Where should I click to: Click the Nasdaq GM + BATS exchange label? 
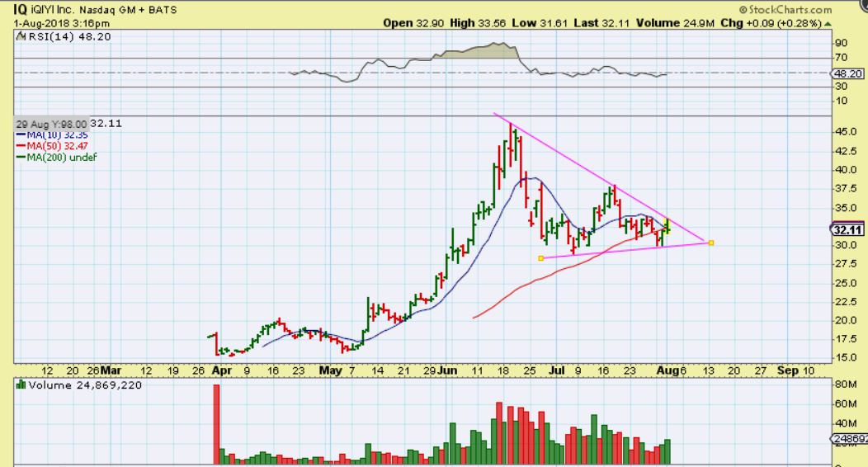pos(129,10)
